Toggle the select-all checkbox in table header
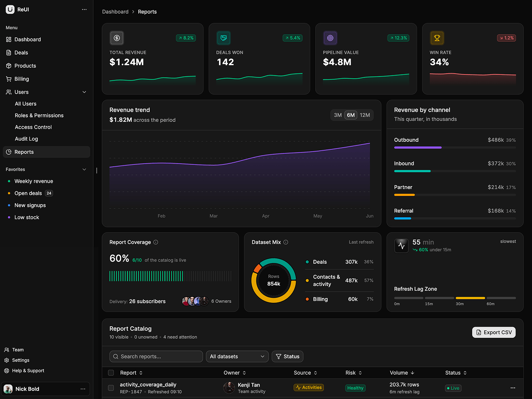Screen dimensions: 532x399 point(111,373)
